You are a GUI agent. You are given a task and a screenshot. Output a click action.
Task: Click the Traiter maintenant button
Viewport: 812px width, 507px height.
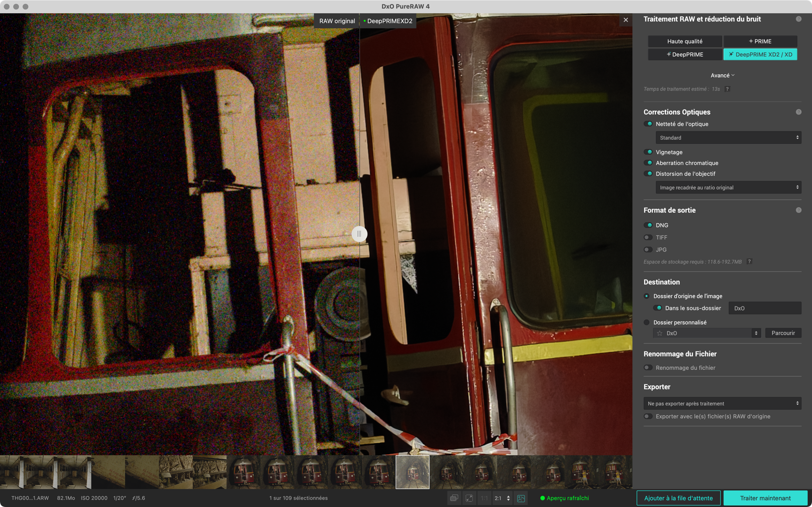[765, 498]
